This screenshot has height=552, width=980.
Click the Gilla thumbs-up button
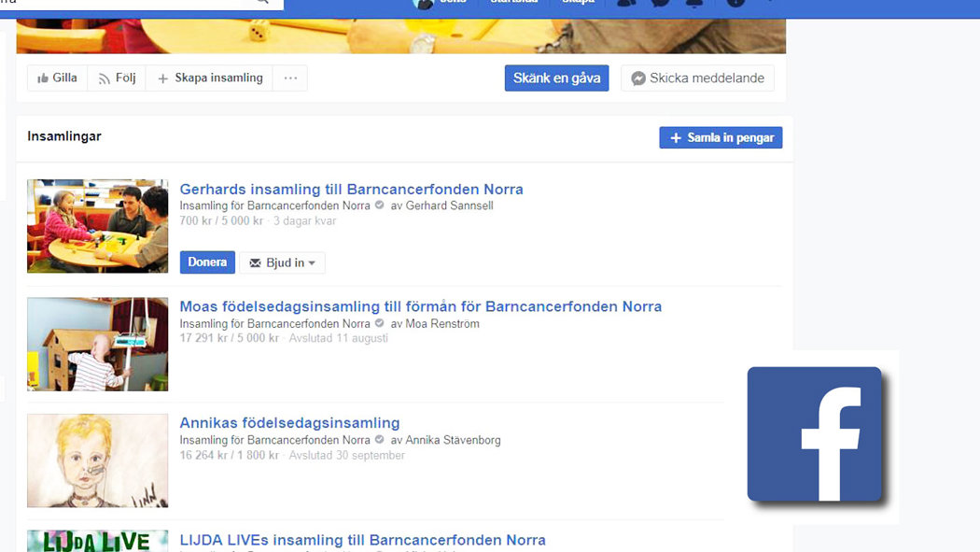pyautogui.click(x=57, y=78)
